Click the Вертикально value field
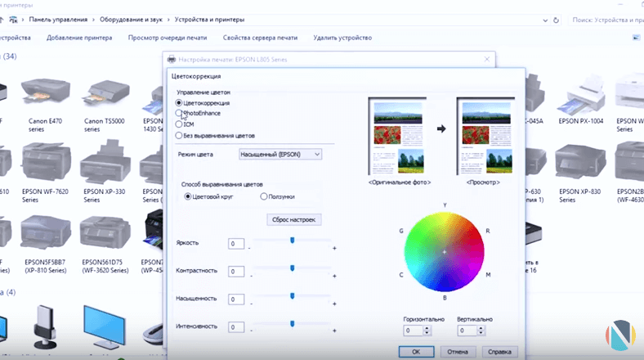 pos(467,331)
